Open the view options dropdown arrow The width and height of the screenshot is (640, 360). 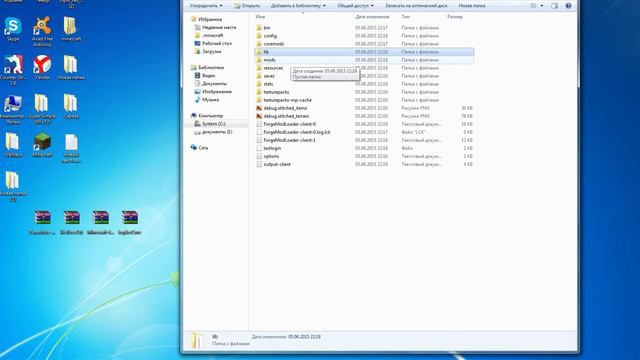542,6
